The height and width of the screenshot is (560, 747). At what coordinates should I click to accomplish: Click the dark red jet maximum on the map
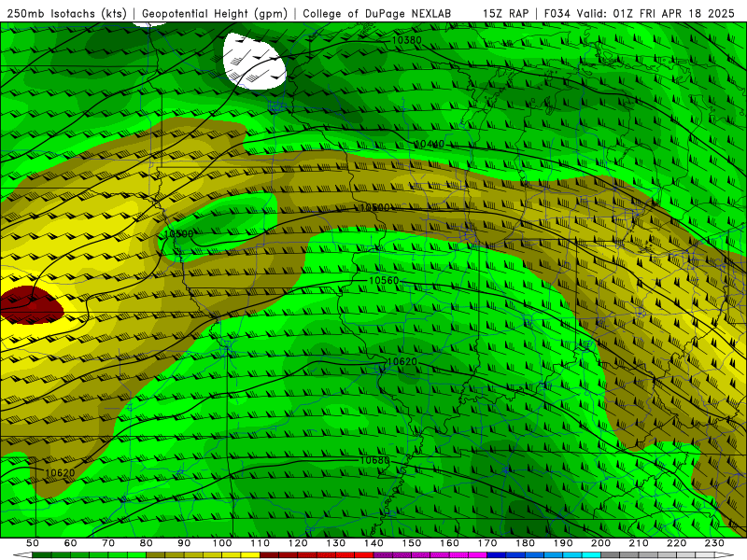coord(32,305)
